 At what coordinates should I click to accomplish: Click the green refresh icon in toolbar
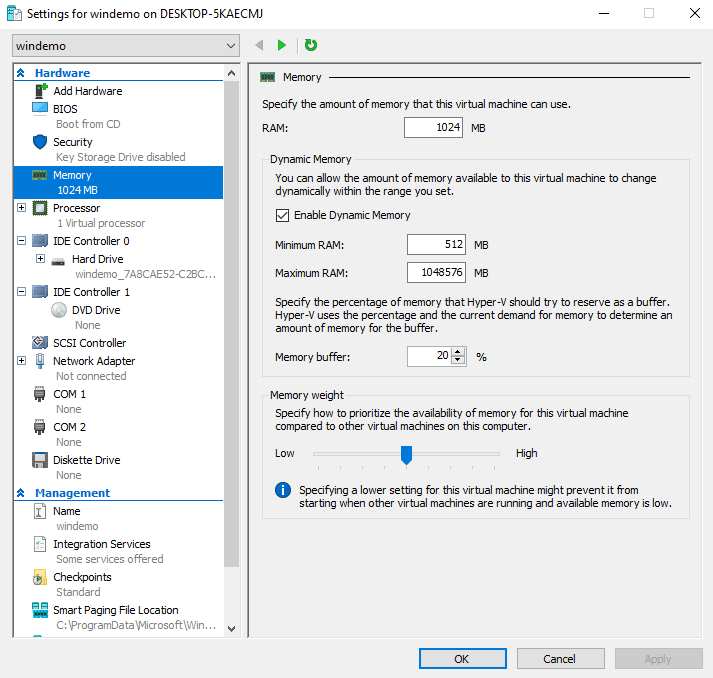[x=311, y=45]
